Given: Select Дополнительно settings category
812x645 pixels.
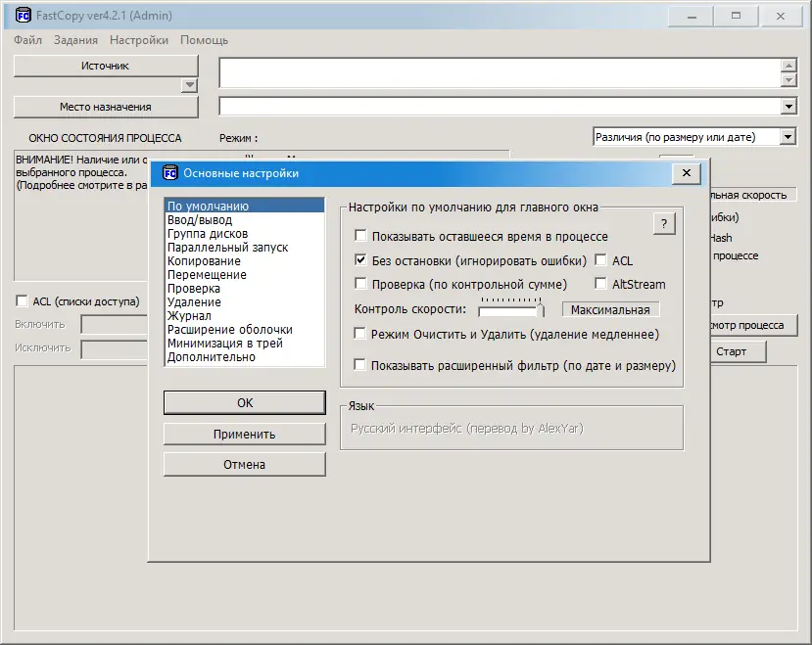Looking at the screenshot, I should (x=245, y=356).
